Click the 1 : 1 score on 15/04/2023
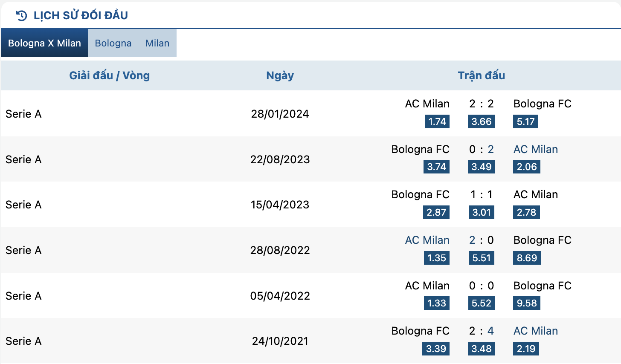The width and height of the screenshot is (621, 364). [x=482, y=194]
